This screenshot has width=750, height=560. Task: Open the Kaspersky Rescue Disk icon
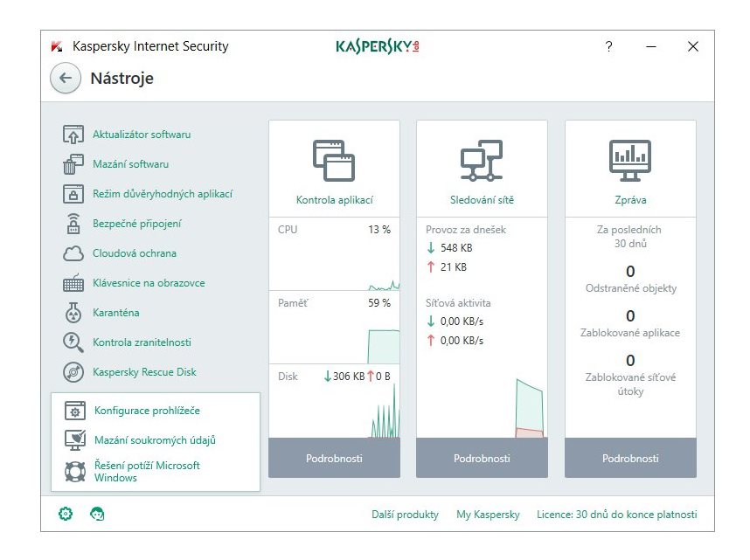coord(73,372)
